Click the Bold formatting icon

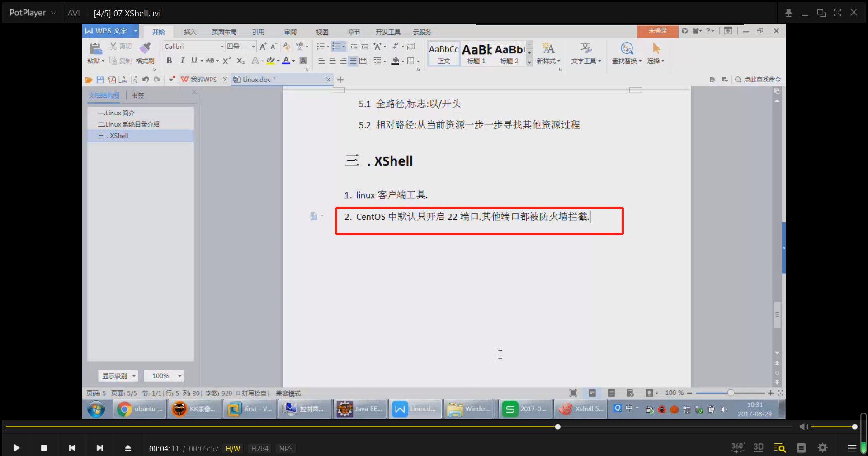[169, 61]
